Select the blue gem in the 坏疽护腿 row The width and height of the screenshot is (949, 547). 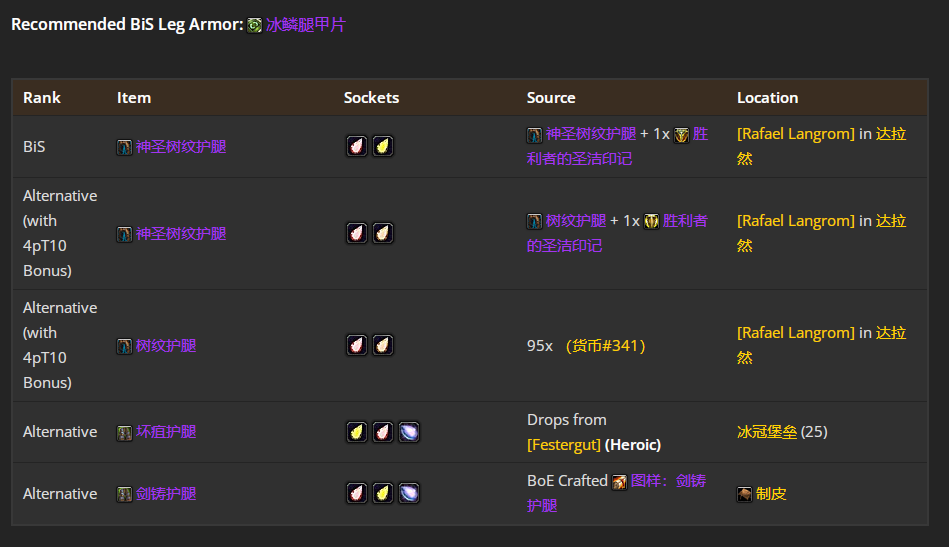coord(408,432)
